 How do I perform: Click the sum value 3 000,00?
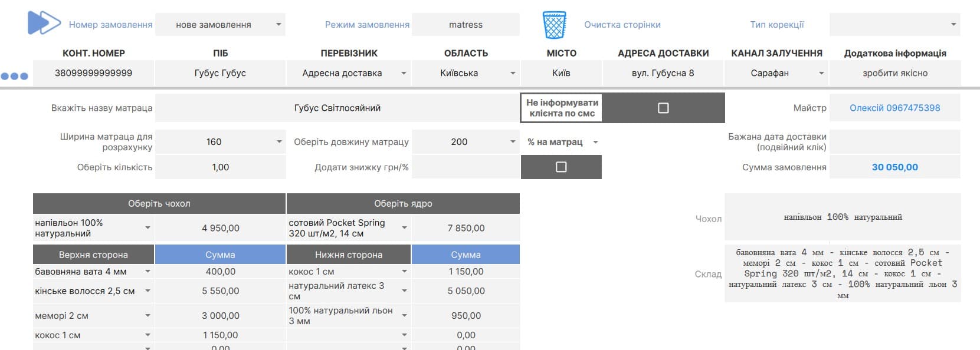220,316
